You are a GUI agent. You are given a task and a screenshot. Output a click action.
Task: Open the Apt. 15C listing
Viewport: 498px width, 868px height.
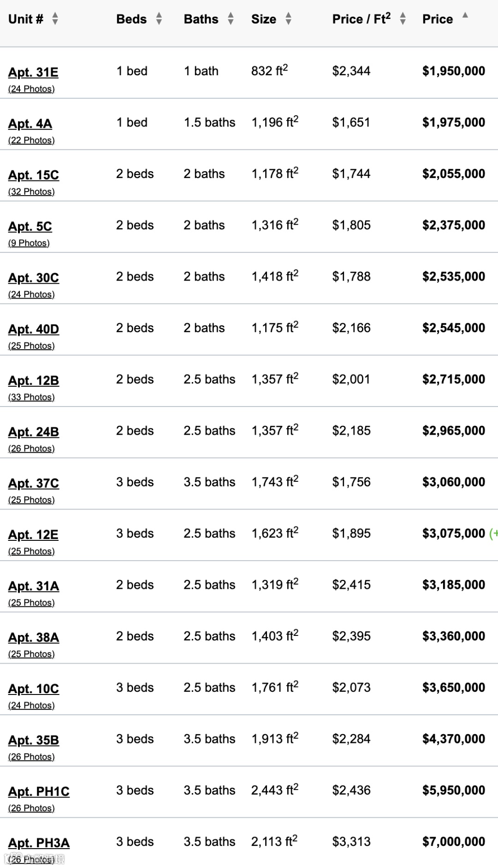[34, 175]
